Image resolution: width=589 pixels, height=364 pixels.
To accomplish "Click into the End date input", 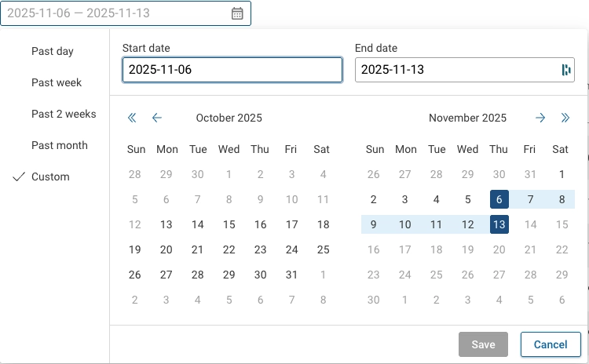I will click(x=455, y=70).
